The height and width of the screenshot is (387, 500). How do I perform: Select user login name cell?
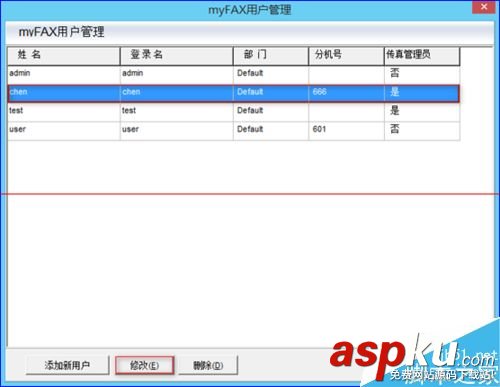tap(176, 130)
